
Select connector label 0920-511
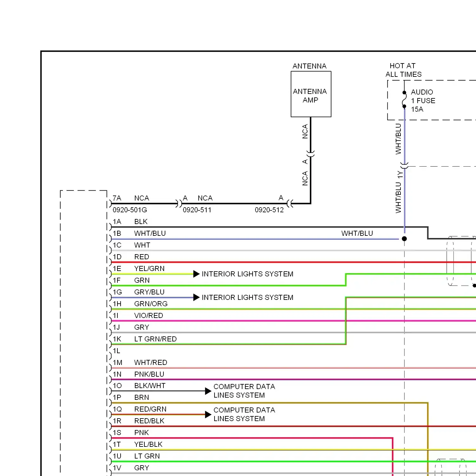click(197, 210)
